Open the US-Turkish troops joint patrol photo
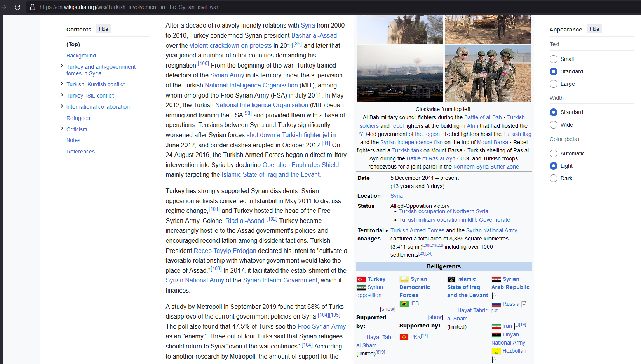This screenshot has height=364, width=641. [x=488, y=74]
